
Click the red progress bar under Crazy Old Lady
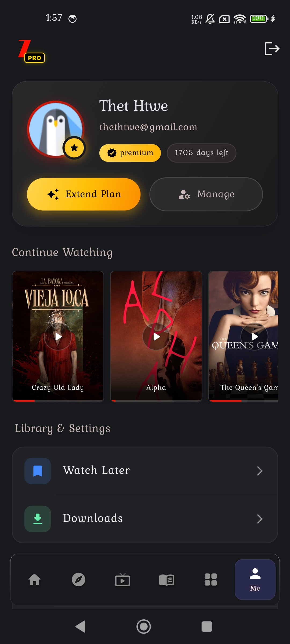coord(24,401)
